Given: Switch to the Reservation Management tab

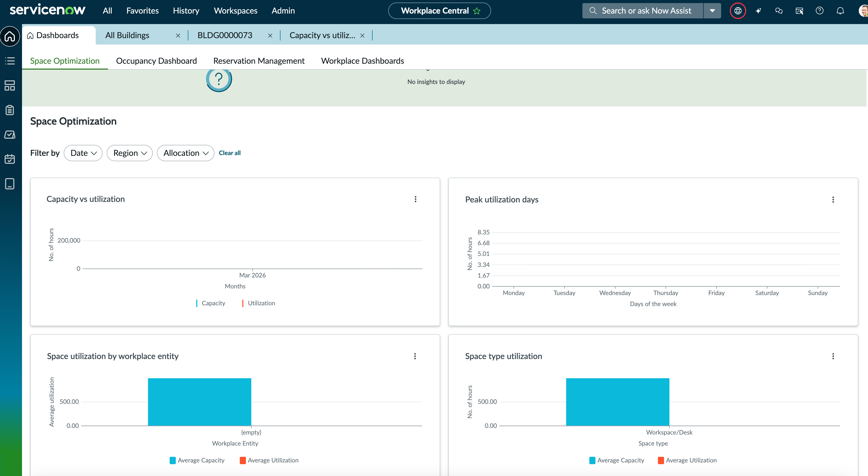Looking at the screenshot, I should 259,61.
